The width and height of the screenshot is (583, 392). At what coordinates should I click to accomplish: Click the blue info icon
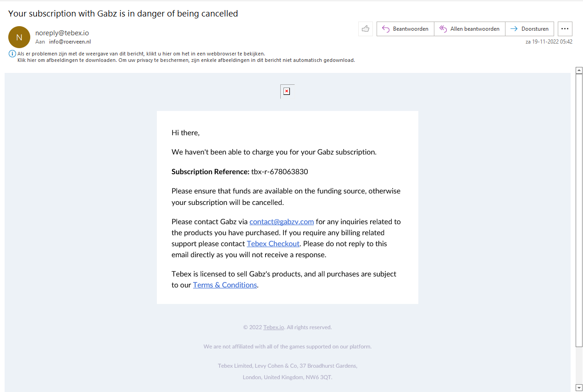(12, 54)
